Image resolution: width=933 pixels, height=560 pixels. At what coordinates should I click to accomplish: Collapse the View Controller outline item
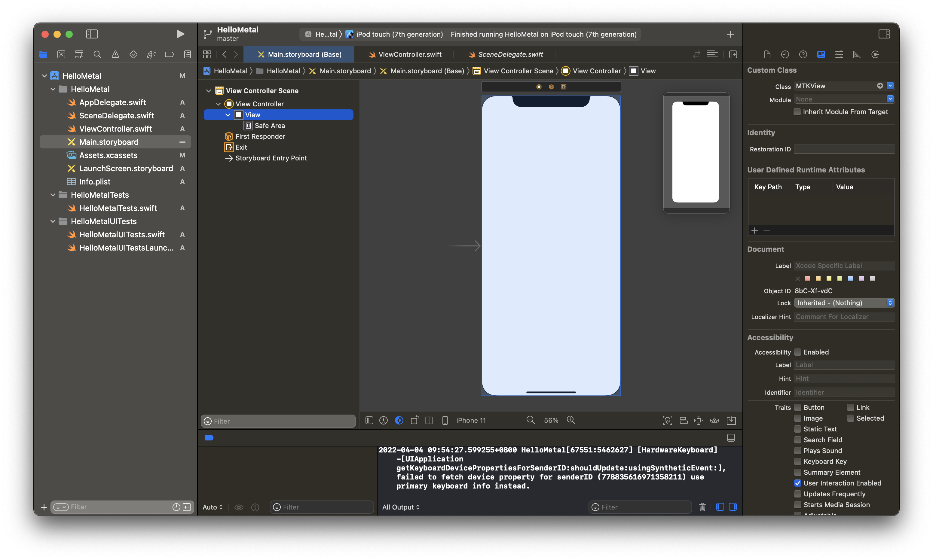pyautogui.click(x=218, y=104)
